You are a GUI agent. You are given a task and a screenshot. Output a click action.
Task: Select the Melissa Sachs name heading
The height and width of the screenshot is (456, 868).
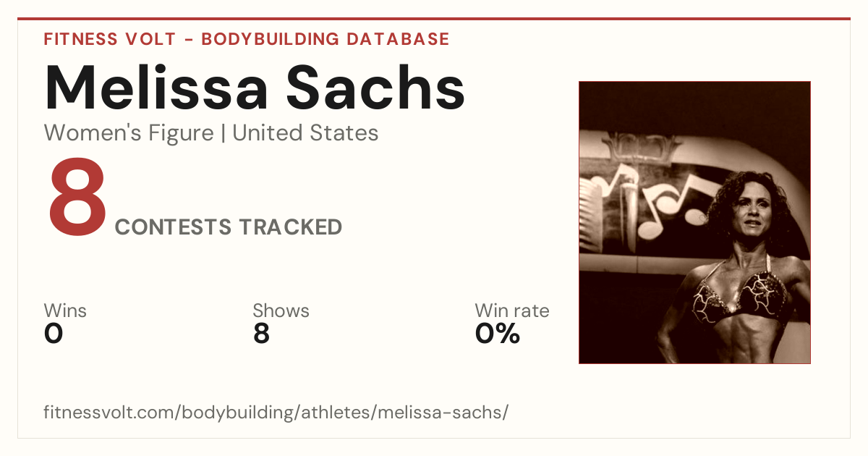pos(255,88)
